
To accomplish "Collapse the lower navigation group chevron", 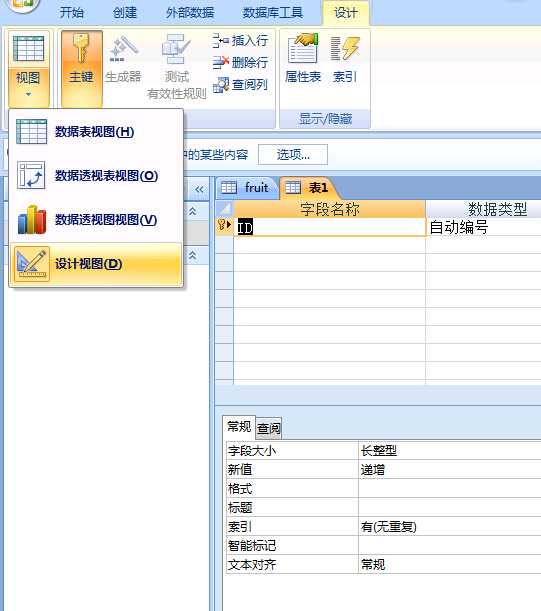I will pyautogui.click(x=193, y=255).
